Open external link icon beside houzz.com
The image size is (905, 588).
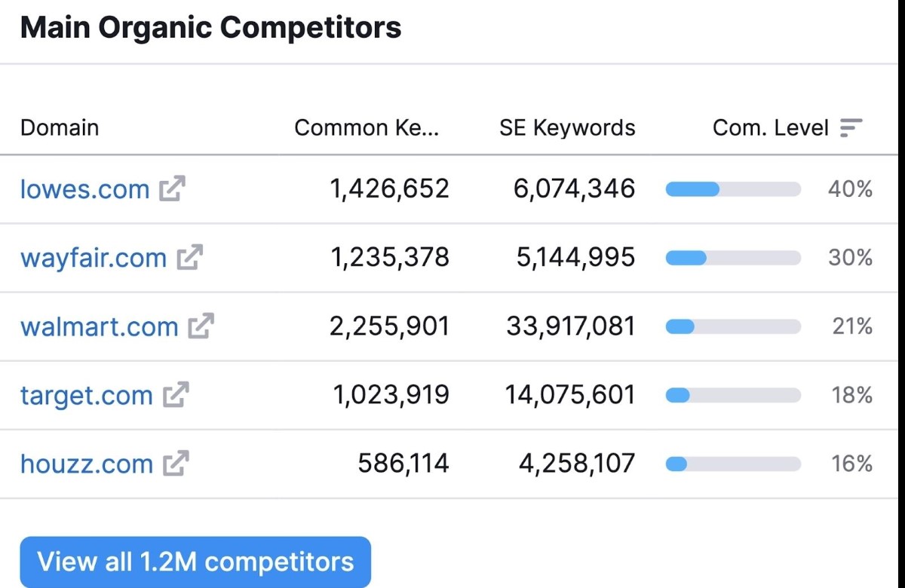pyautogui.click(x=176, y=464)
